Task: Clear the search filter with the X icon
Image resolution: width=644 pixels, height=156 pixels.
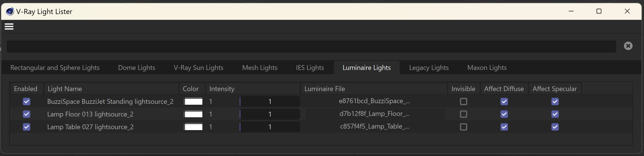Action: point(628,46)
